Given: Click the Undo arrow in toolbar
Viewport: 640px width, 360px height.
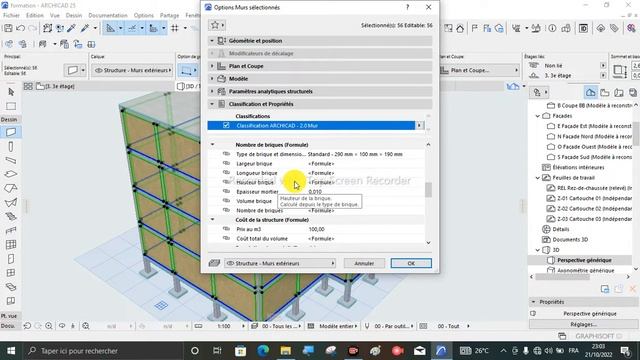Looking at the screenshot, I should coord(20,28).
